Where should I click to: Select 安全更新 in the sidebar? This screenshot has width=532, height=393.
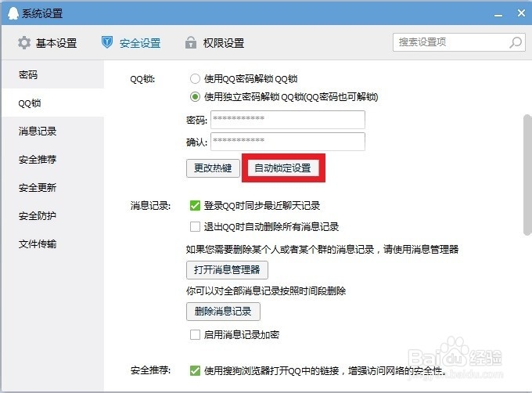(x=53, y=187)
